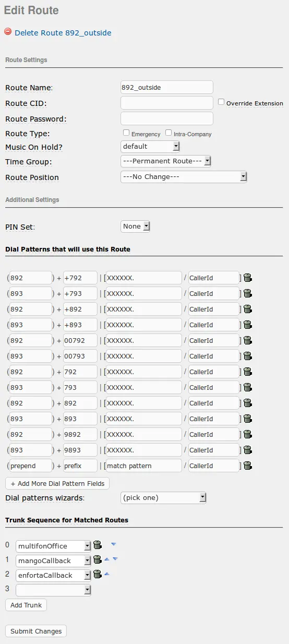Remove the 00793 dial pattern row via its trash icon
Screen dimensions: 289x644
click(247, 356)
